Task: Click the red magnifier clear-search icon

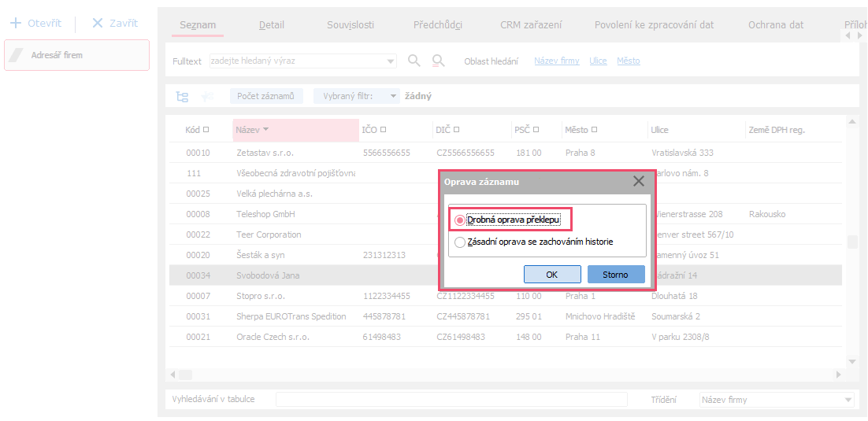Action: click(439, 61)
